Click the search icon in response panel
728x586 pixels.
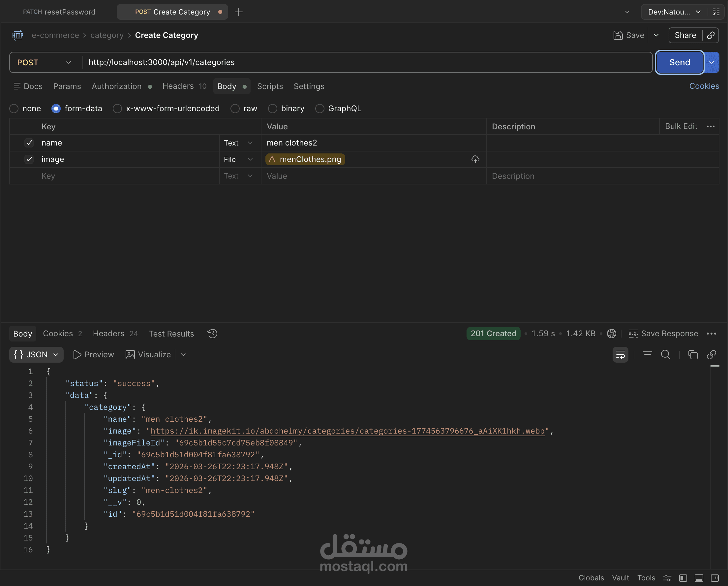[665, 354]
